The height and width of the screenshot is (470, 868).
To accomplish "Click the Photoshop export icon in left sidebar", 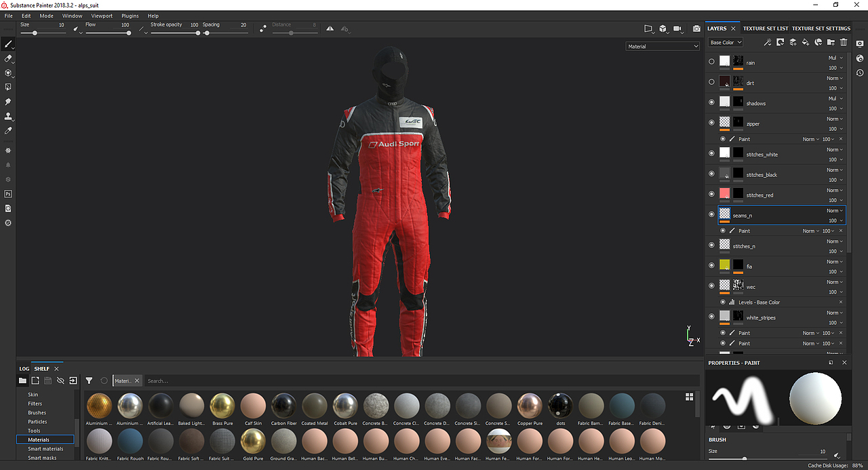I will [8, 194].
